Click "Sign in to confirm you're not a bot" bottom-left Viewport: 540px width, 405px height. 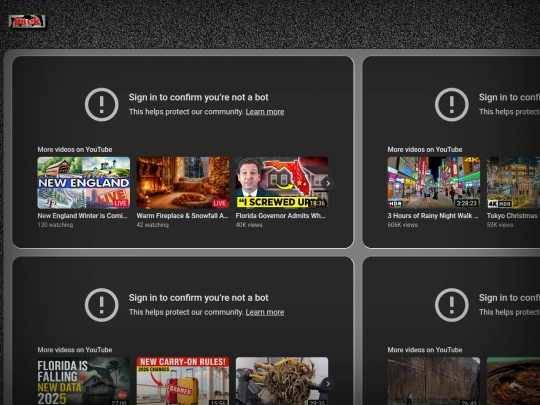[198, 298]
